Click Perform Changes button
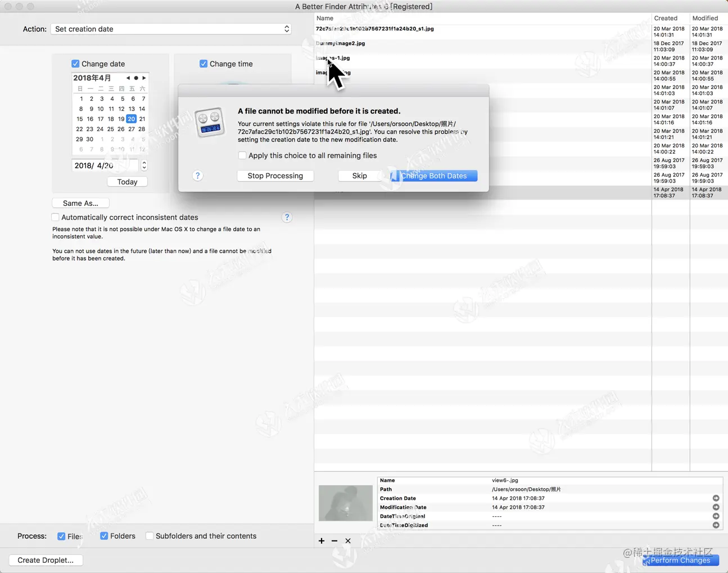This screenshot has width=728, height=573. point(681,560)
